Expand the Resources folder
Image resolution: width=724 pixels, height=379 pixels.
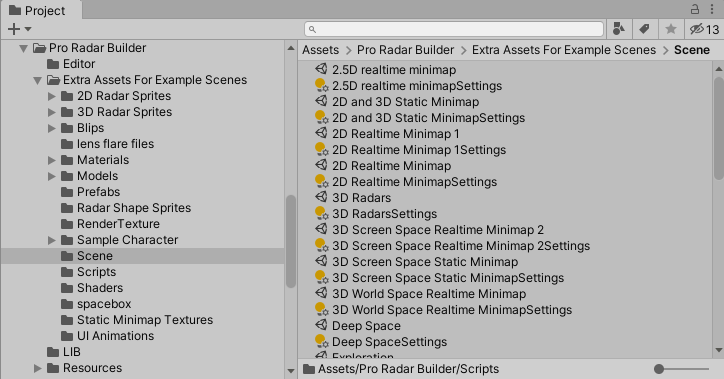38,368
